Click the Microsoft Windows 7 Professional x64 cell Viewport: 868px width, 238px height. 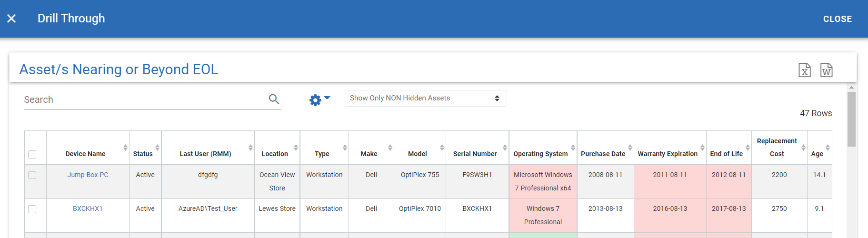pos(543,181)
